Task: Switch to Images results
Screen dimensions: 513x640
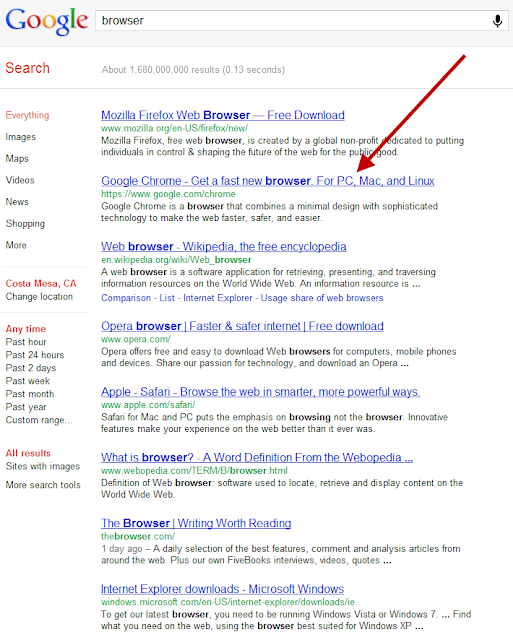Action: 20,137
